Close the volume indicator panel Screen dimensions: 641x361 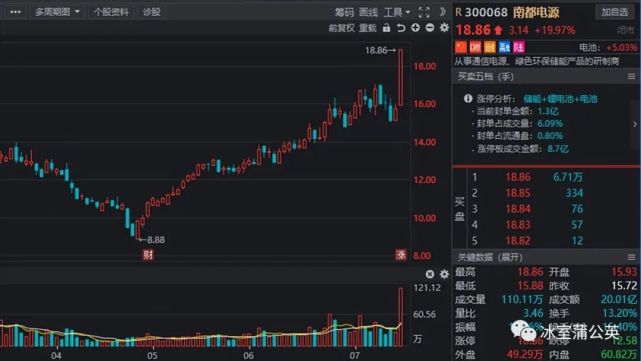pyautogui.click(x=430, y=274)
